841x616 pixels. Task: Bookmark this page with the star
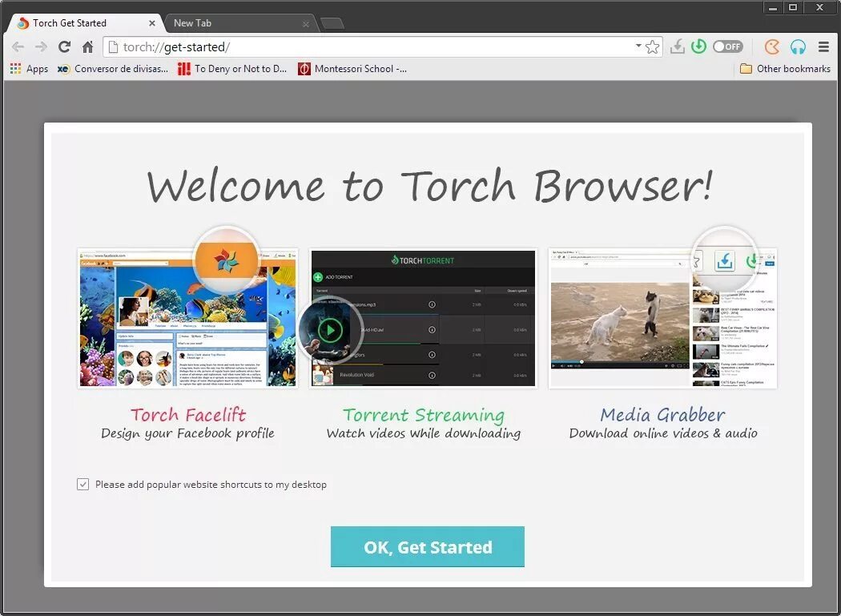[652, 46]
